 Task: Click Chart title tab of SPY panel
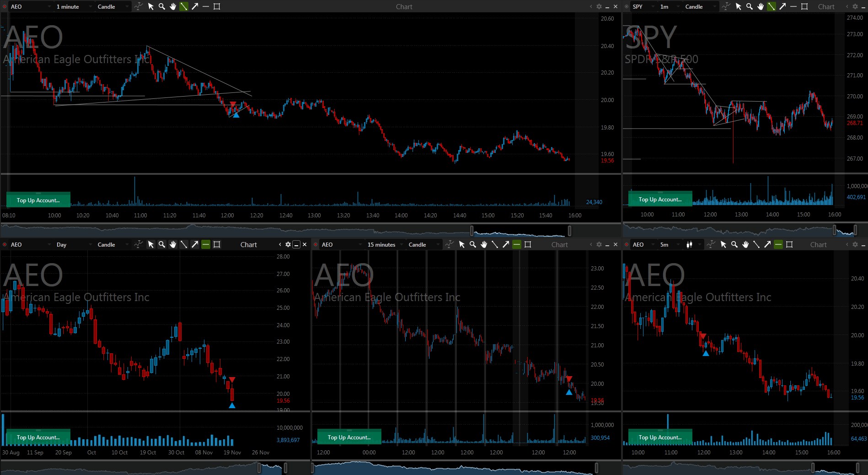pos(826,7)
